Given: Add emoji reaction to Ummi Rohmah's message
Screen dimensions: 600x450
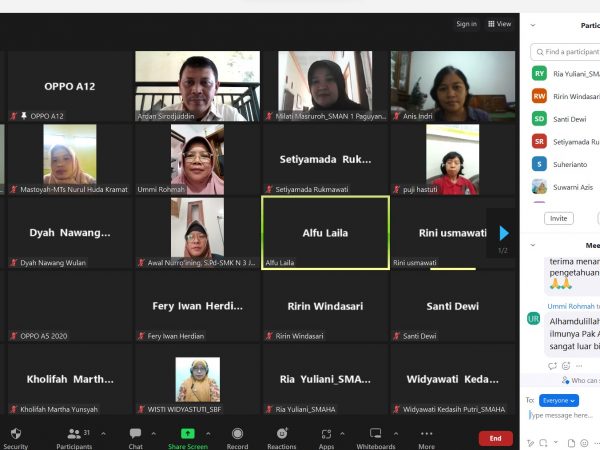Looking at the screenshot, I should pos(566,366).
